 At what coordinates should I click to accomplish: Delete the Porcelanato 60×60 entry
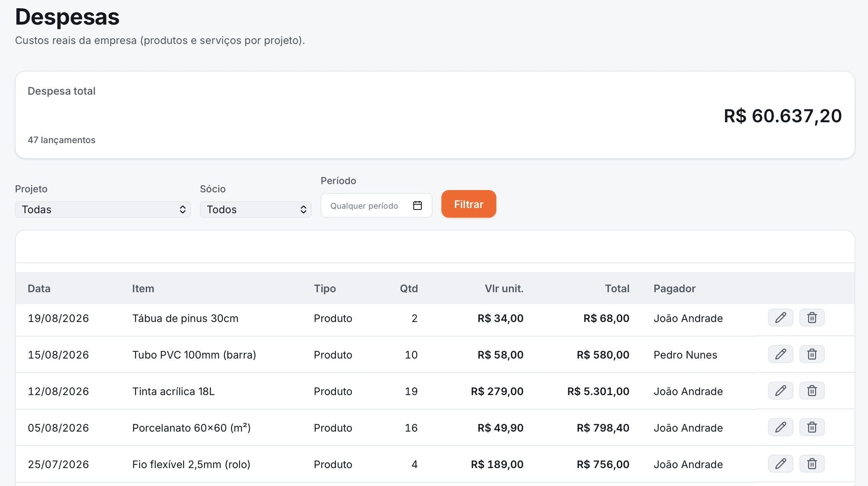tap(812, 427)
